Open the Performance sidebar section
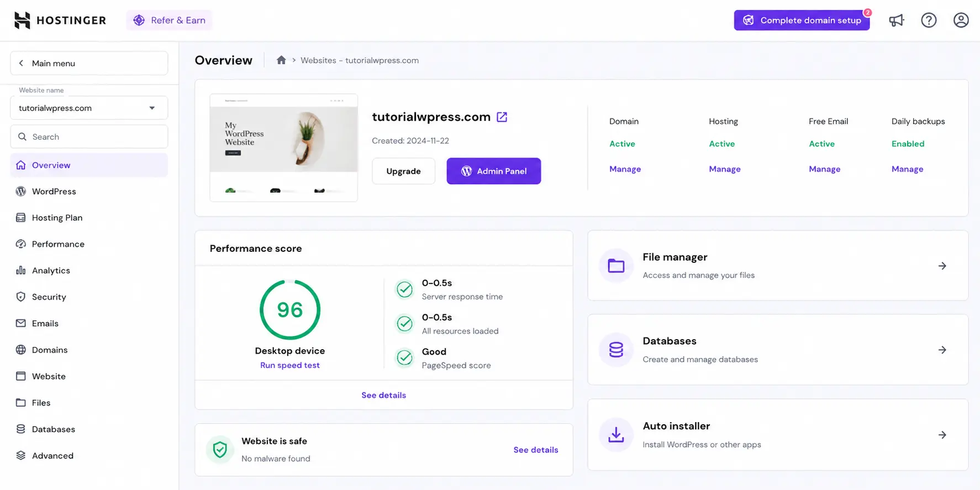980x490 pixels. pyautogui.click(x=89, y=244)
